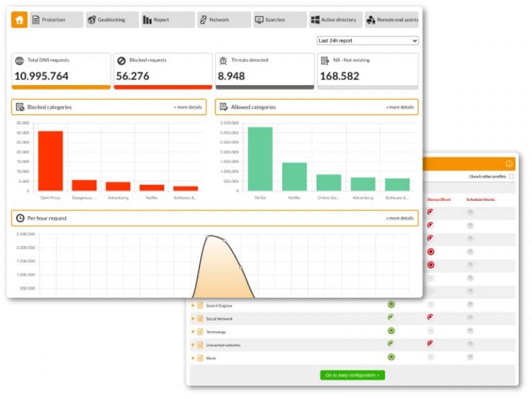
Task: Click the info icon on the orange header
Action: 509,163
